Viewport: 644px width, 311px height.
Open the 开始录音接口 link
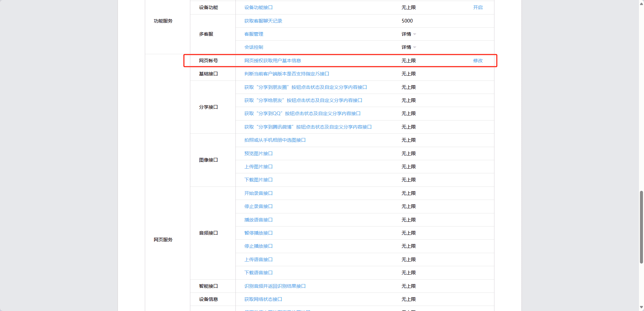(x=258, y=193)
